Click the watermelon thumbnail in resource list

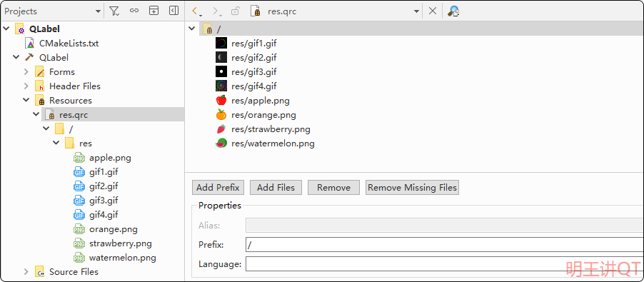[x=221, y=143]
